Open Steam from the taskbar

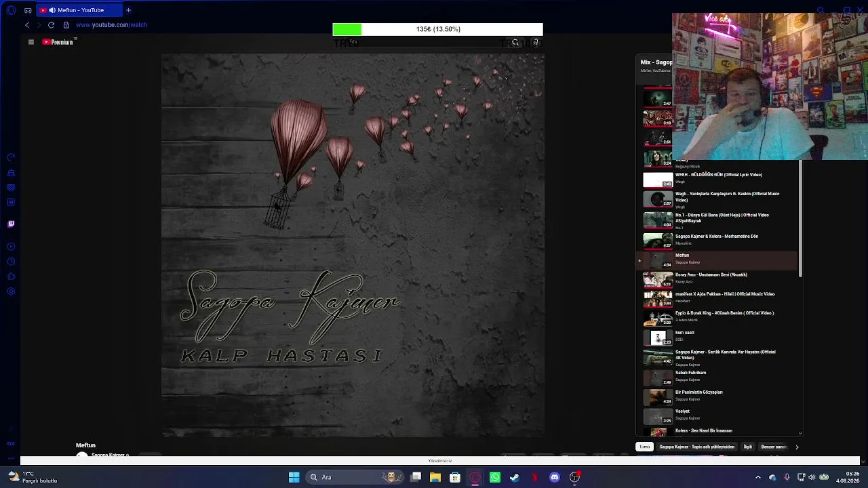515,477
